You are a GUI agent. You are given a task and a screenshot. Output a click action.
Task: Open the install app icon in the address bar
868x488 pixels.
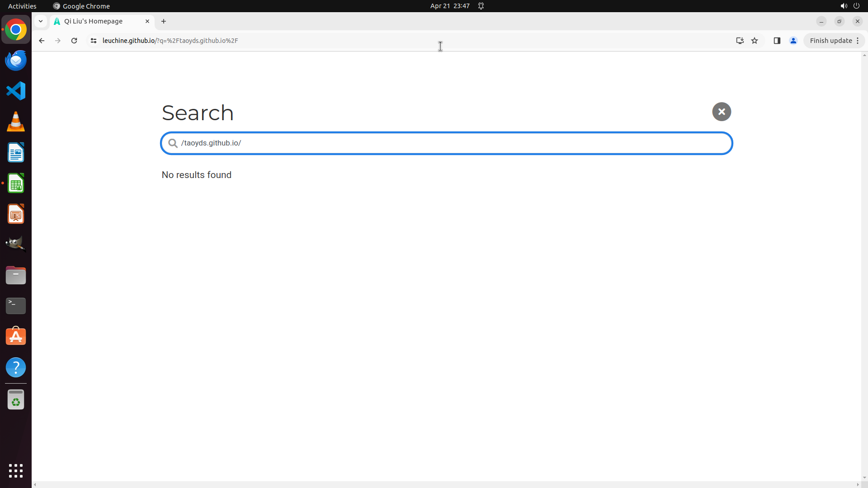pos(740,41)
